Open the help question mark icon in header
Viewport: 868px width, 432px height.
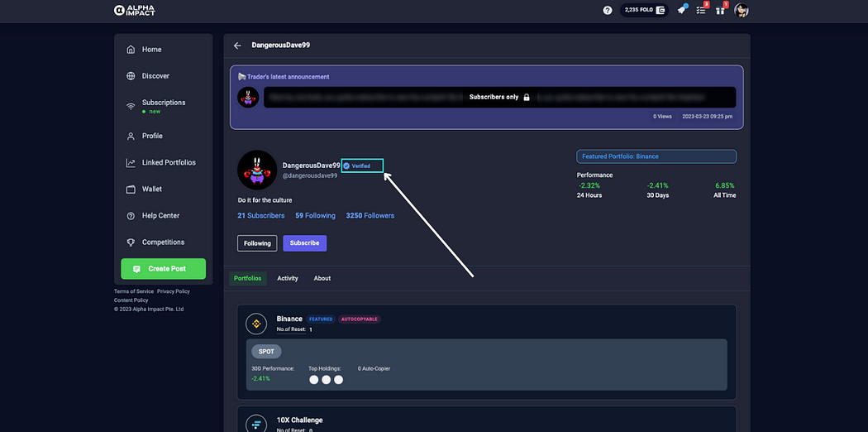click(608, 10)
